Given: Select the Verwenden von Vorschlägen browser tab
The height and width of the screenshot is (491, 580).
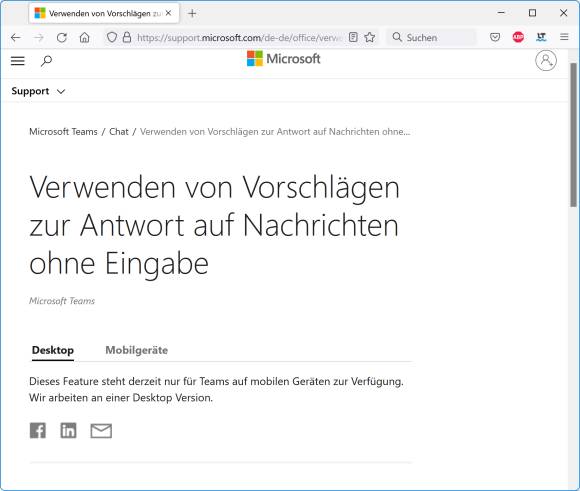Looking at the screenshot, I should tap(104, 13).
